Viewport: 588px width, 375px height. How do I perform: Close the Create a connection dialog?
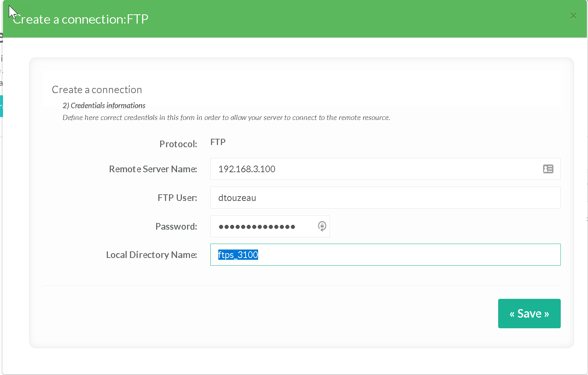coord(573,16)
